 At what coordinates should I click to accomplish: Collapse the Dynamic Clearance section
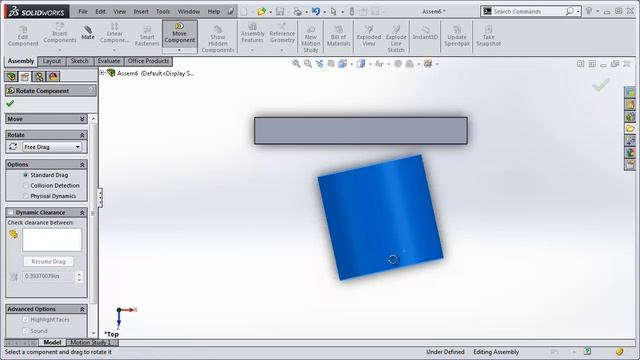pyautogui.click(x=82, y=212)
